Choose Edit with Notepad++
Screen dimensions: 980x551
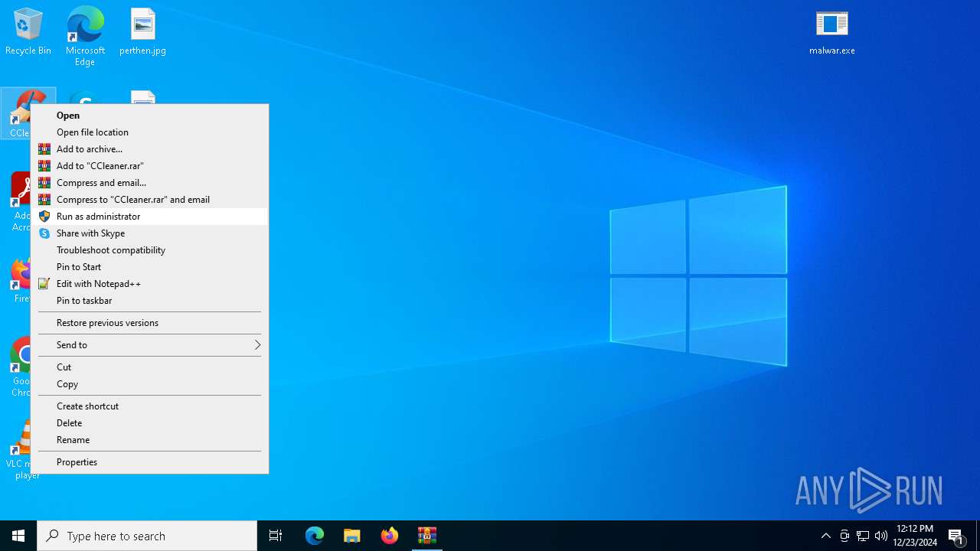[x=149, y=284]
